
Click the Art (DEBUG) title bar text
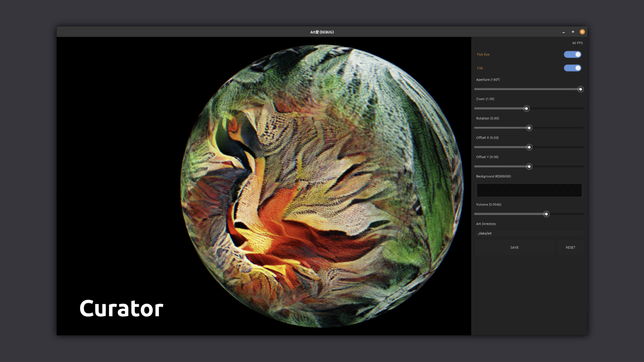(x=322, y=32)
